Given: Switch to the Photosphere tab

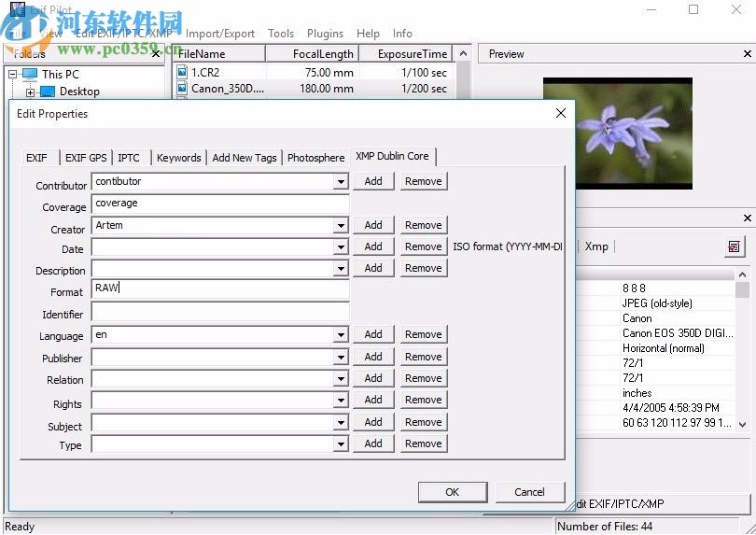Looking at the screenshot, I should tap(315, 158).
